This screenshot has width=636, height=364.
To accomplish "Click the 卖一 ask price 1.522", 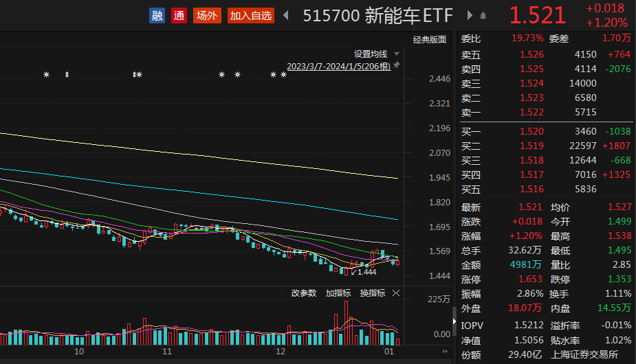I will pos(531,112).
